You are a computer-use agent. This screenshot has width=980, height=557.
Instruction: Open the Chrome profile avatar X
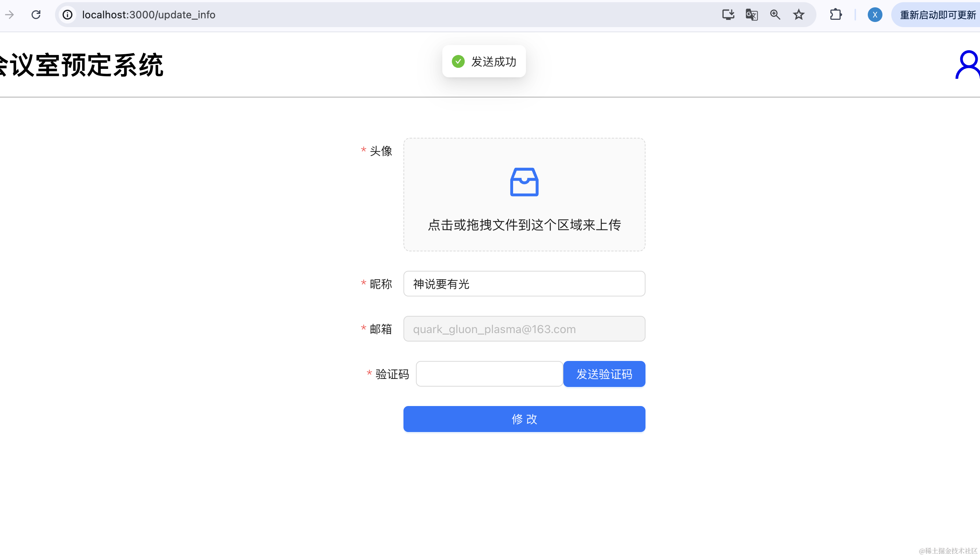click(x=875, y=15)
